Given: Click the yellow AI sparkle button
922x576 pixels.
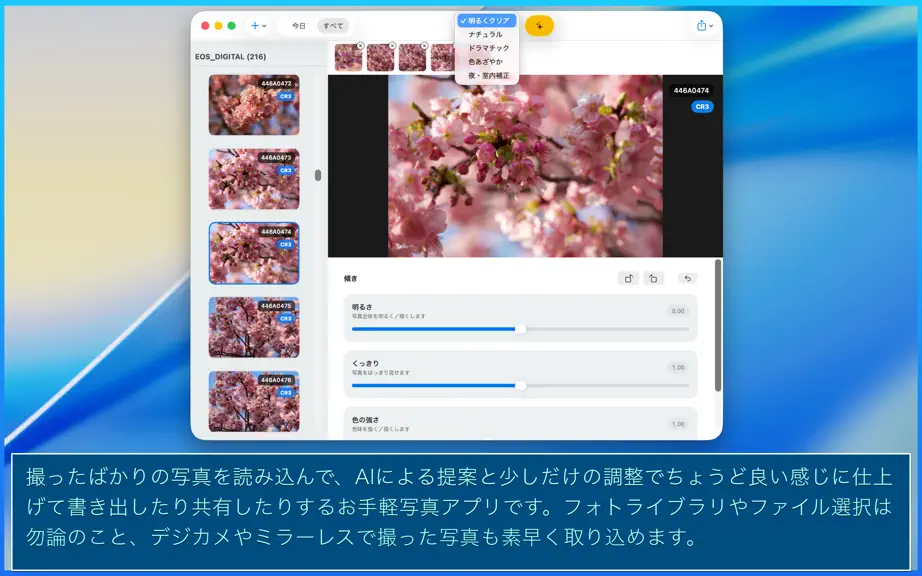Looking at the screenshot, I should pos(539,26).
